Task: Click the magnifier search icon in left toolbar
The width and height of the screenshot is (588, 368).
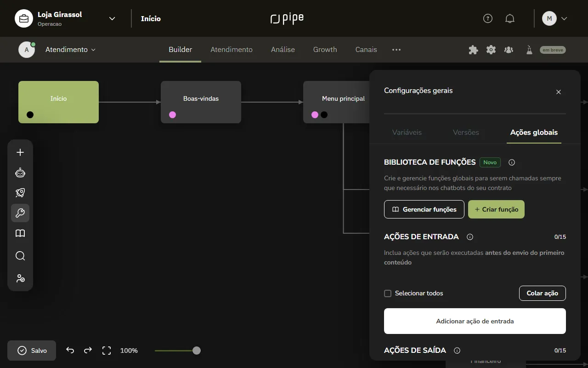Action: (20, 256)
